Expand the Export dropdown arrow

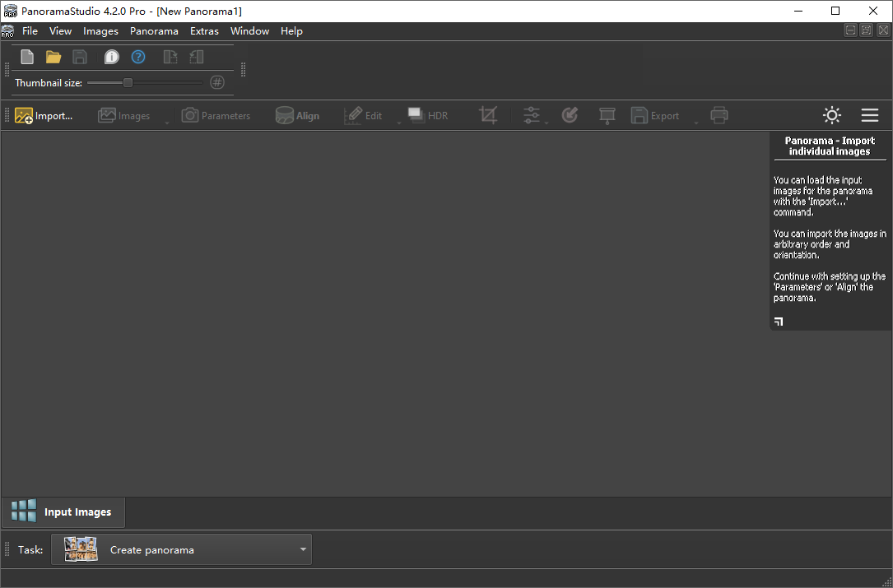[695, 123]
